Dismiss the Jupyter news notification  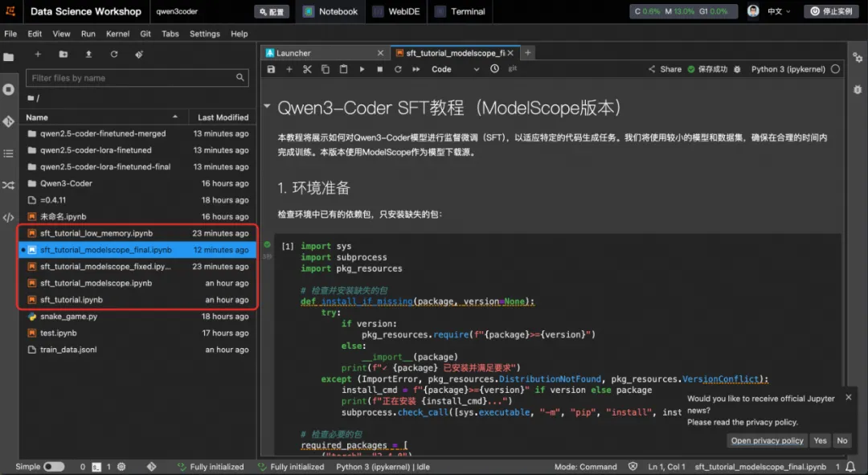[849, 397]
